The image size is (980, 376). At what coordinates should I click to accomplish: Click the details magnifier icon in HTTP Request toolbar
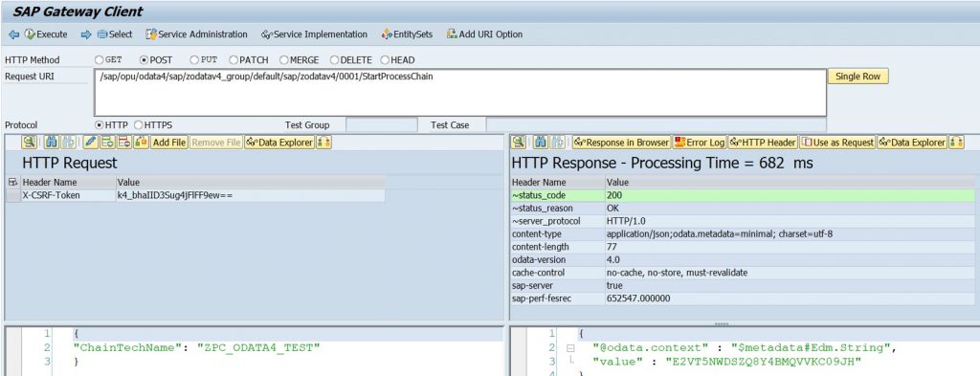coord(29,143)
